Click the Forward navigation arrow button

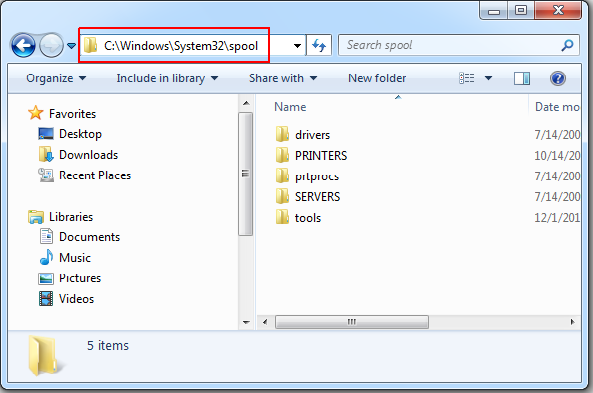click(51, 46)
